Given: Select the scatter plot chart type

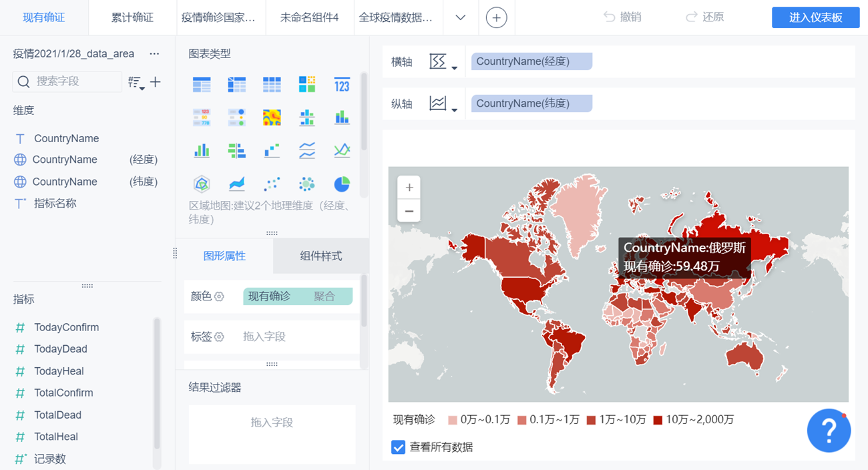Looking at the screenshot, I should (x=272, y=184).
